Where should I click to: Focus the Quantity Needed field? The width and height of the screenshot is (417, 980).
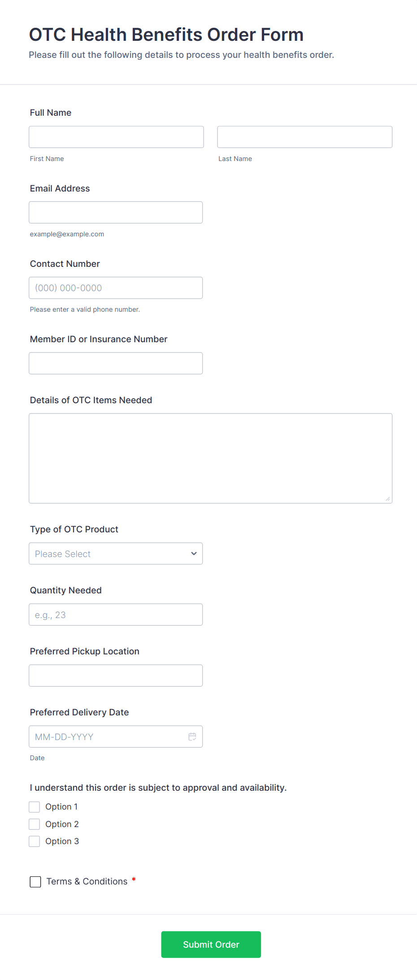coord(116,614)
